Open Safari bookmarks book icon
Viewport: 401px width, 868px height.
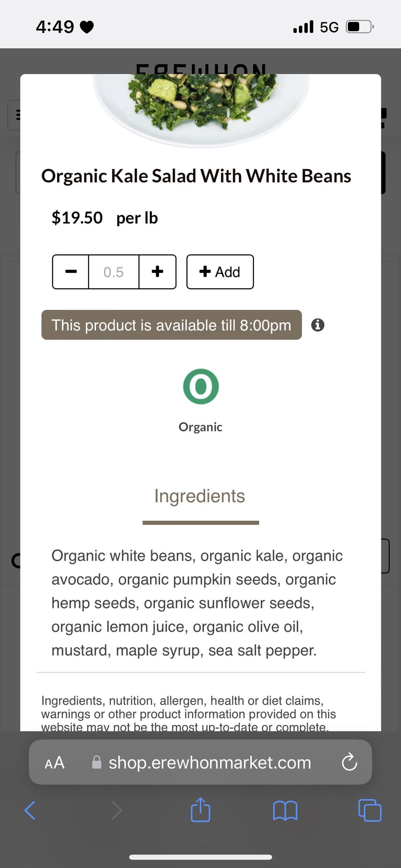[285, 810]
